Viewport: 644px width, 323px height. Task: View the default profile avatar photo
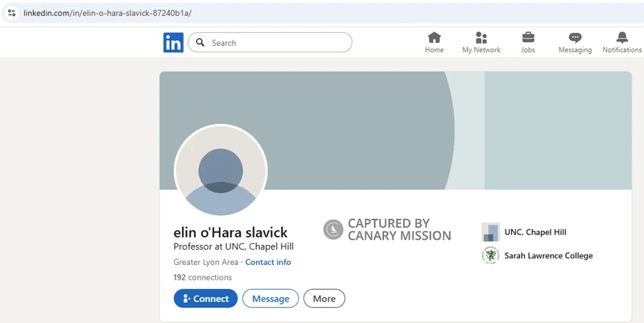tap(221, 170)
